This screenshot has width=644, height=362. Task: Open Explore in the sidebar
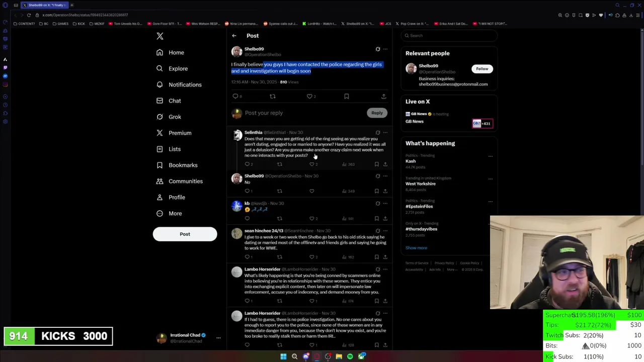coord(172,68)
